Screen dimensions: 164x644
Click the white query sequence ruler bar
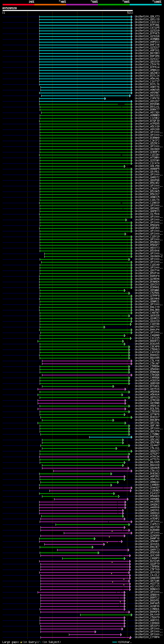pos(67,11)
